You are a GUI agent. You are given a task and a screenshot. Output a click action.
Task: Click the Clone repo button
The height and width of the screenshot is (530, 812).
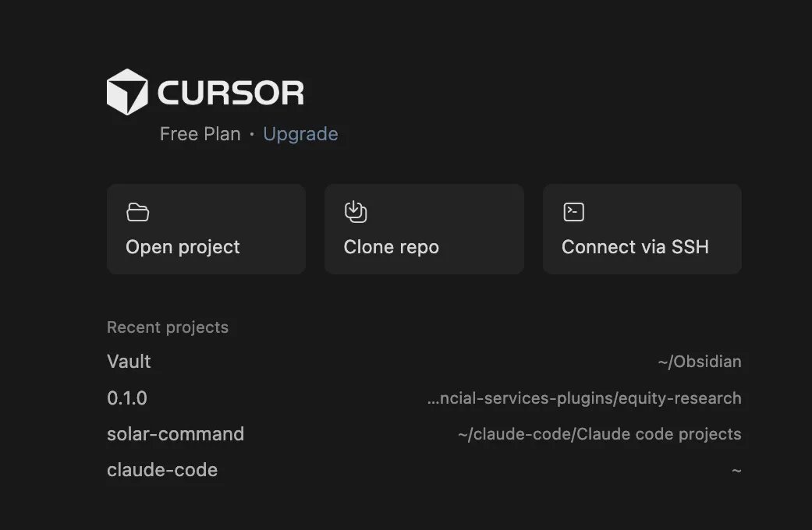424,229
